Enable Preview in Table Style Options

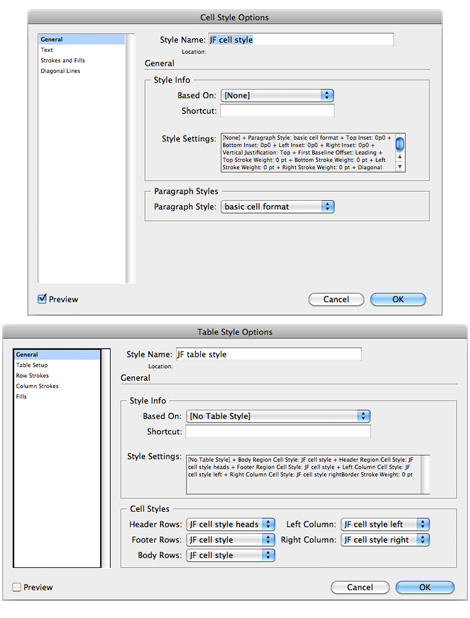coord(17,587)
